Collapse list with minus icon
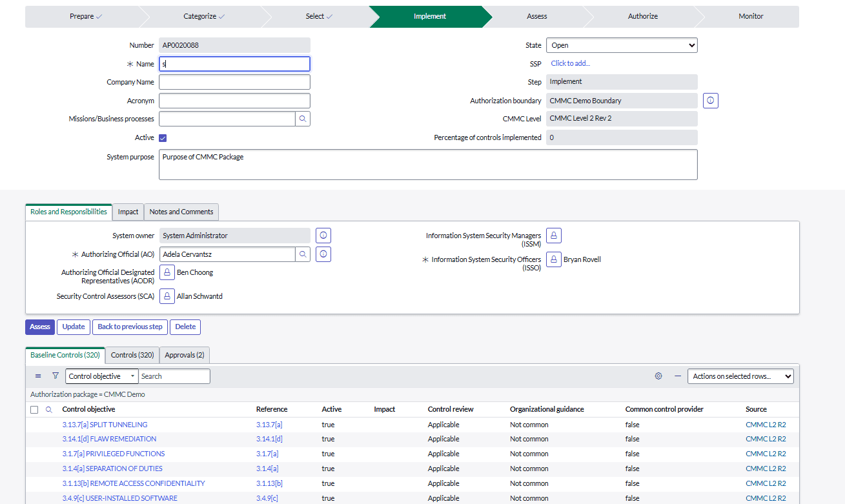 [x=678, y=376]
